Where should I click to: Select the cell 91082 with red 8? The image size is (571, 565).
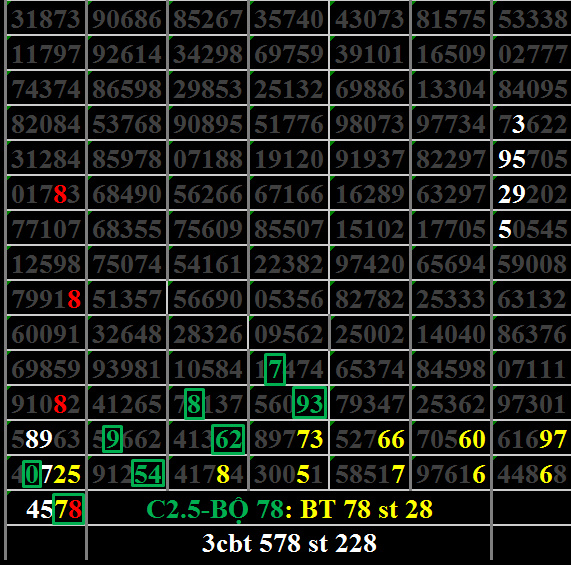46,403
